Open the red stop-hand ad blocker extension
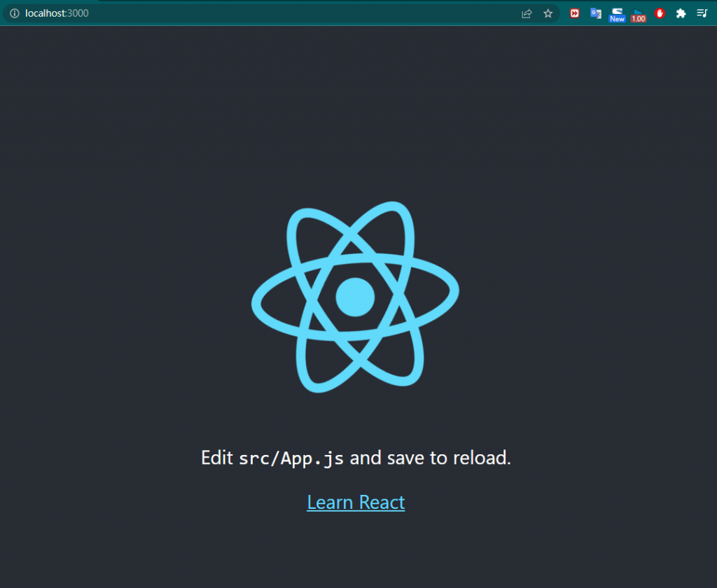Screen dimensions: 717x588 click(x=660, y=13)
